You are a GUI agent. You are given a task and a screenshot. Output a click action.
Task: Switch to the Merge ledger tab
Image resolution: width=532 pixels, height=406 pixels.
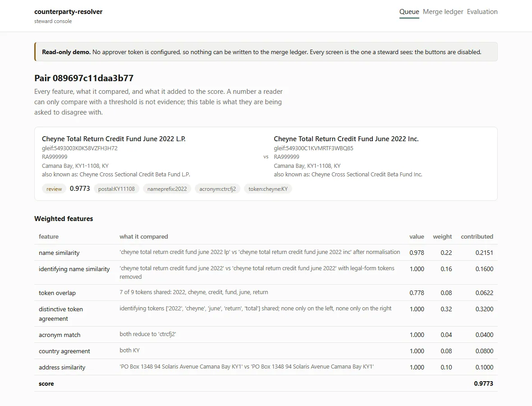[x=443, y=12]
